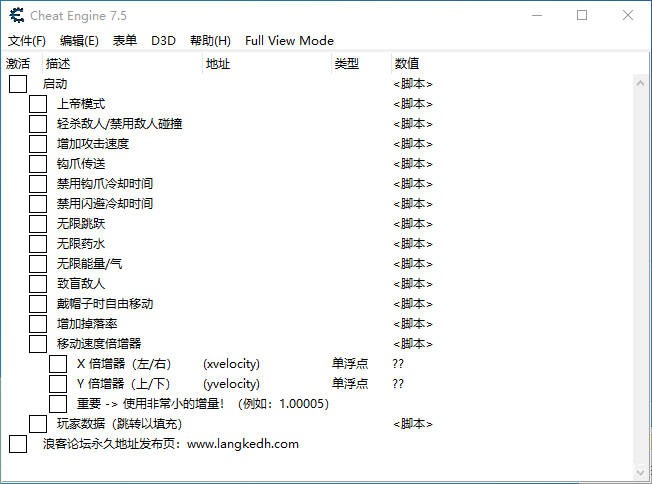Click the 类型 column header

pos(346,64)
